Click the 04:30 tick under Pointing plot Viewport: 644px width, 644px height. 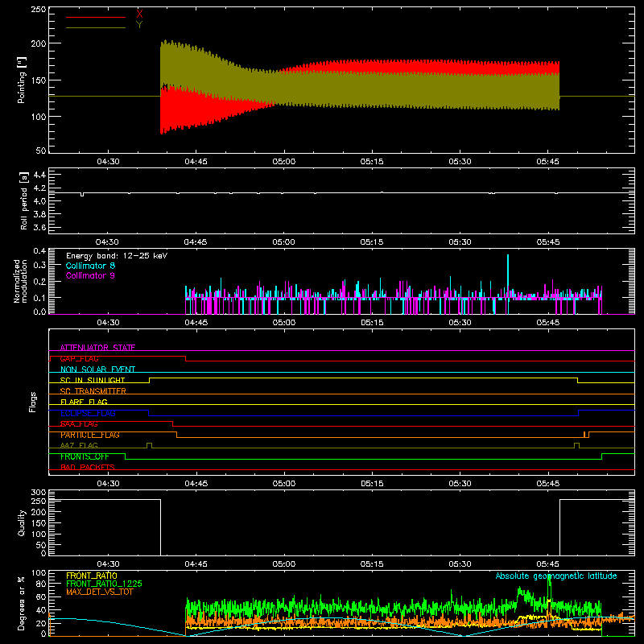(108, 162)
